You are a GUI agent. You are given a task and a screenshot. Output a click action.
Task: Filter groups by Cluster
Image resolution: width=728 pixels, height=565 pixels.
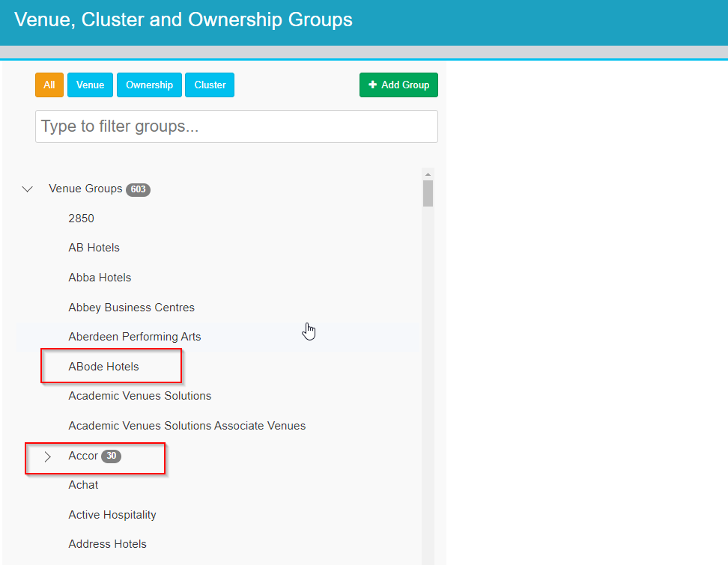[x=210, y=85]
